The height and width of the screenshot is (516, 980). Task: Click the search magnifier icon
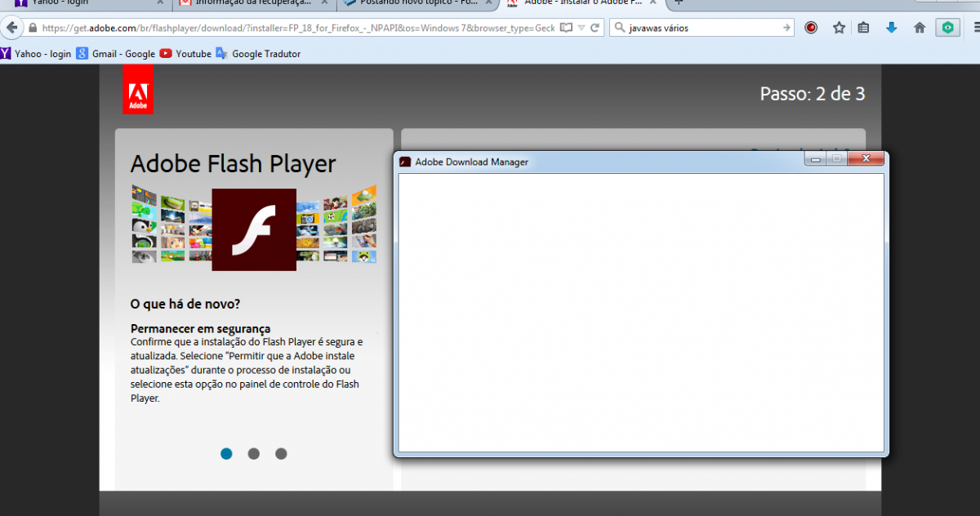620,28
